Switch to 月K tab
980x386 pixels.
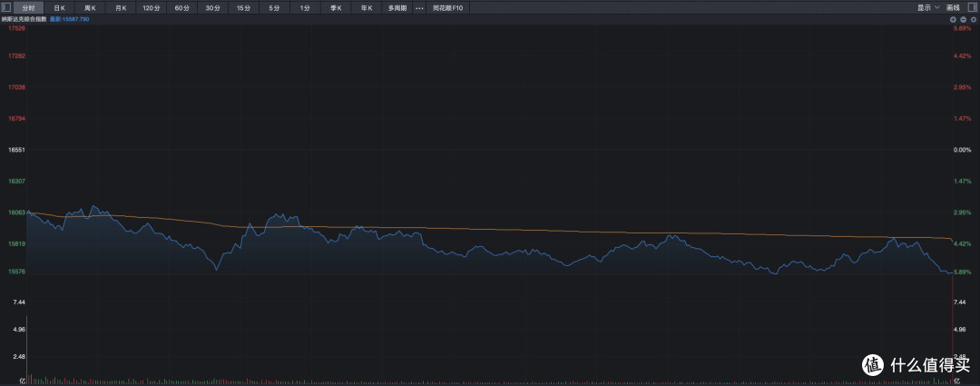(x=121, y=8)
